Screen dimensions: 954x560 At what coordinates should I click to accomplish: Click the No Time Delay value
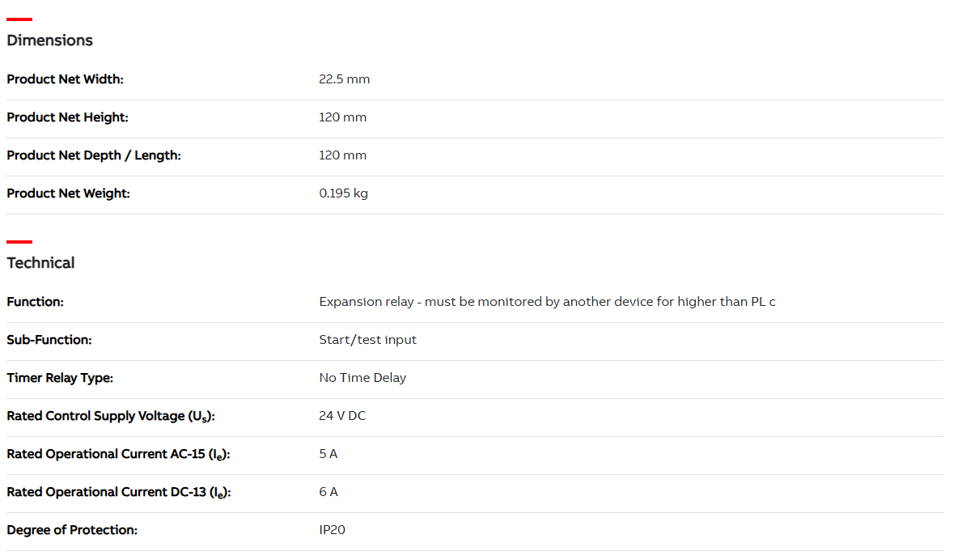coord(362,377)
